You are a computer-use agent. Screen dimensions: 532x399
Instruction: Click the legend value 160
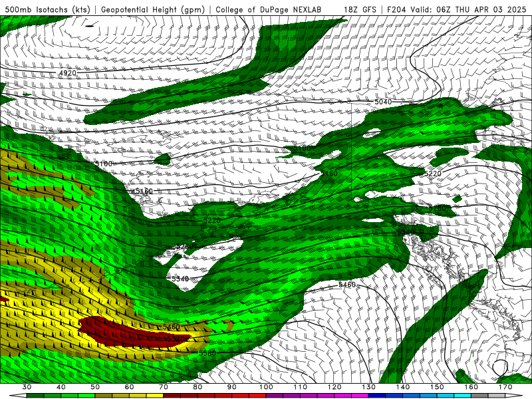coord(471,387)
